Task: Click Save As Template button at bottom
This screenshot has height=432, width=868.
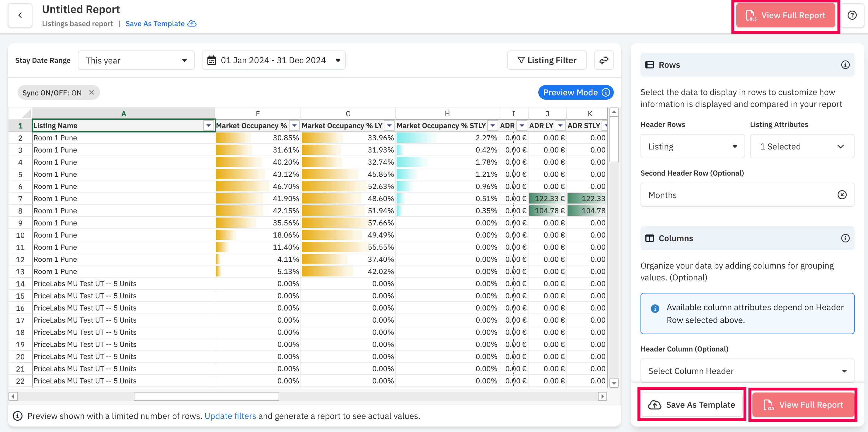Action: (692, 404)
